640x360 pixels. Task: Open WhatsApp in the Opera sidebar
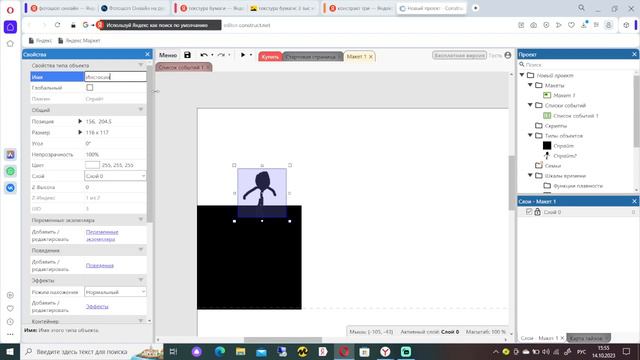[10, 171]
